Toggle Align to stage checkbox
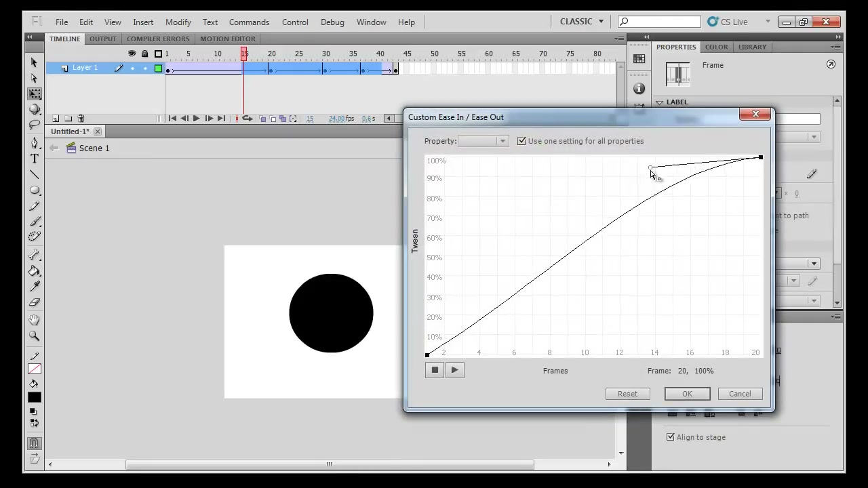 tap(671, 437)
